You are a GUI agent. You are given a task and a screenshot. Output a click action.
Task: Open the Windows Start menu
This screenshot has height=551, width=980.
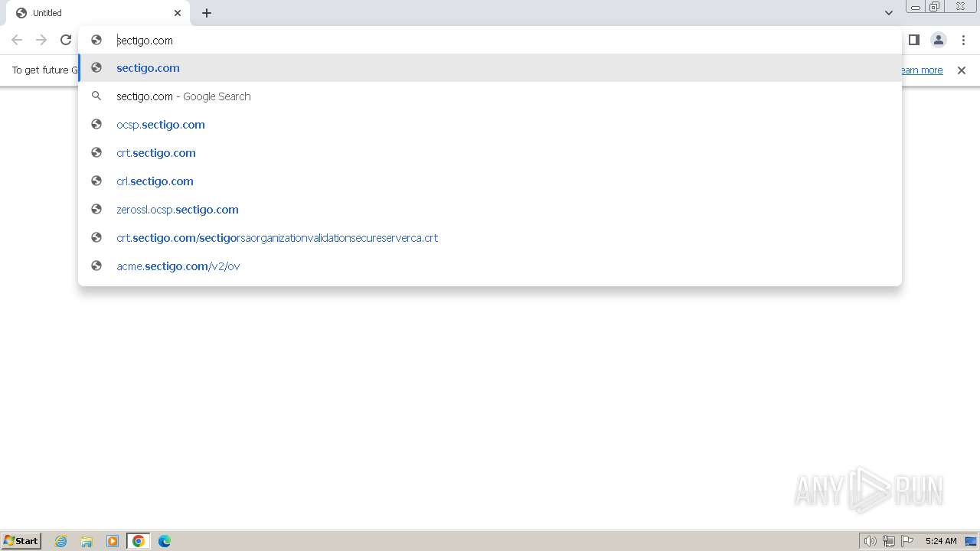(21, 541)
